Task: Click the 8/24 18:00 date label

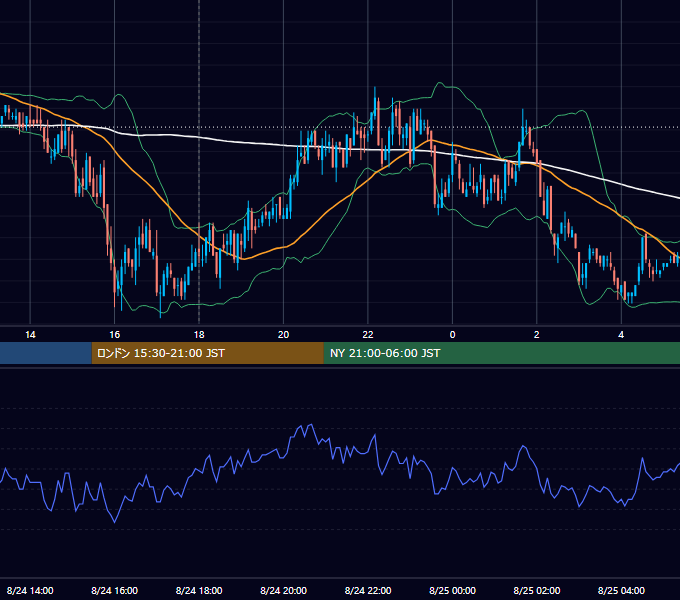Action: (199, 590)
